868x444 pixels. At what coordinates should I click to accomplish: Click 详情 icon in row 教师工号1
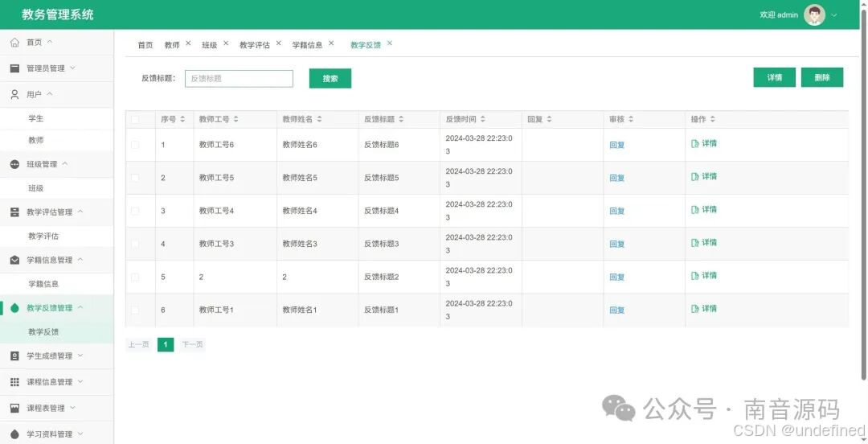[694, 309]
